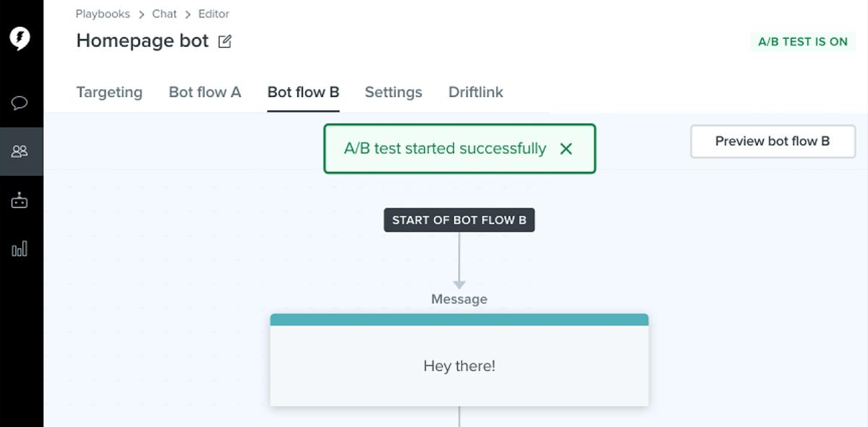Click the A/B TEST IS ON badge
Image resolution: width=868 pixels, height=427 pixels.
tap(803, 42)
